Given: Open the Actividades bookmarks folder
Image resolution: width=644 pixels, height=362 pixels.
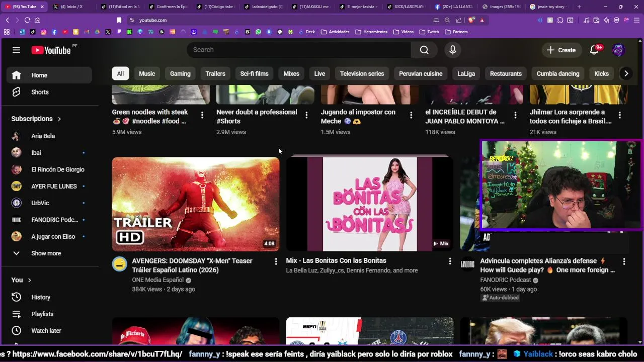Looking at the screenshot, I should click(335, 32).
